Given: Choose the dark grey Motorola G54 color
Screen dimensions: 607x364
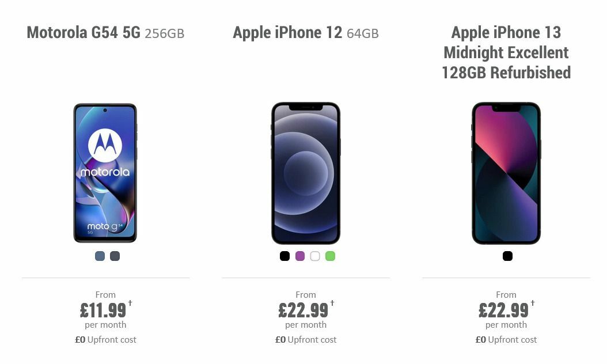Looking at the screenshot, I should point(114,256).
